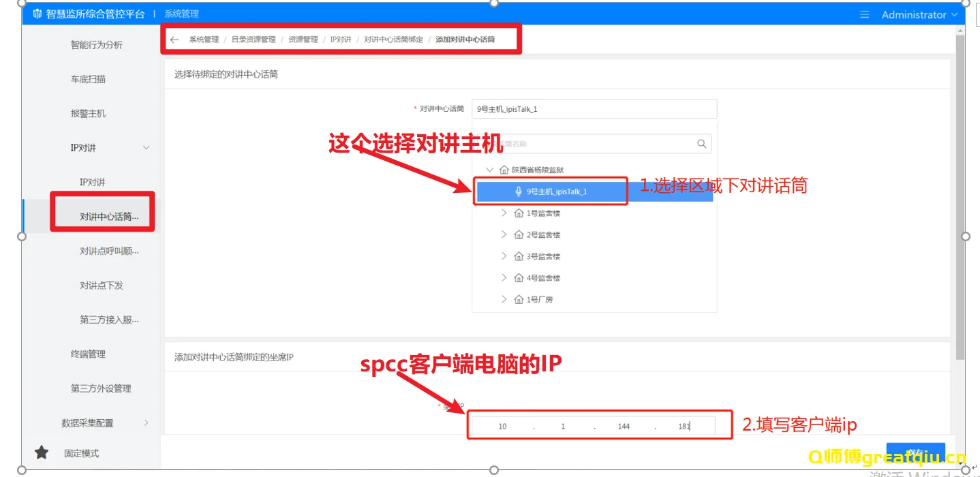Click the search magnifier icon in tree filter
The height and width of the screenshot is (477, 980).
pyautogui.click(x=701, y=144)
